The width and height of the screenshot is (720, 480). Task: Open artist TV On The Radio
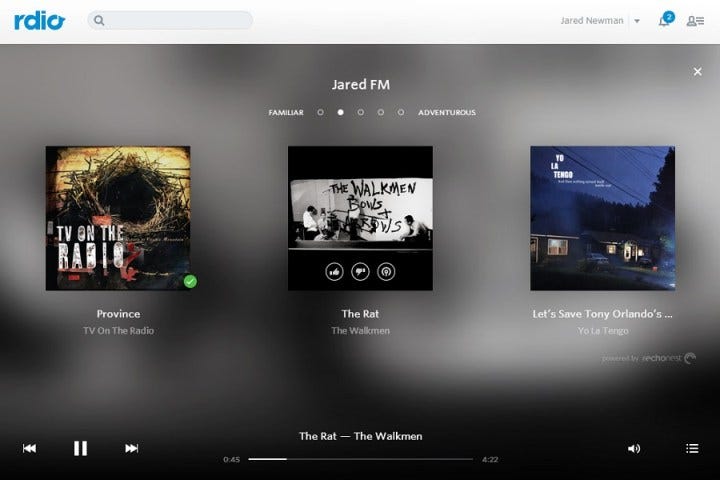pos(118,331)
